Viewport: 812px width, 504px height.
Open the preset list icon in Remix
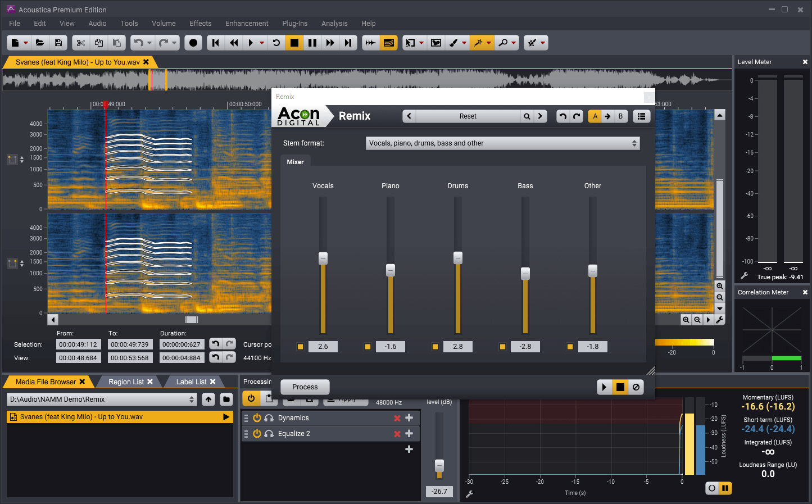641,116
